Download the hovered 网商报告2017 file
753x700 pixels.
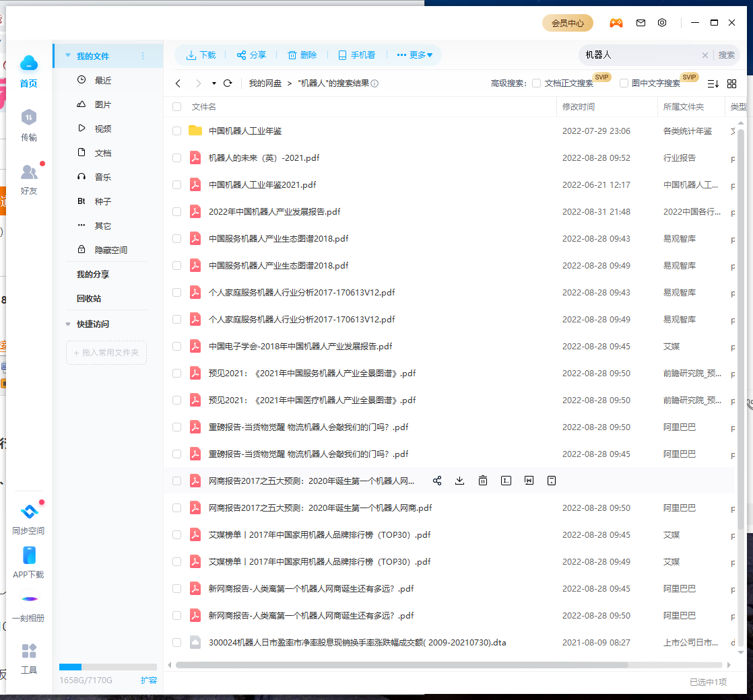(459, 481)
